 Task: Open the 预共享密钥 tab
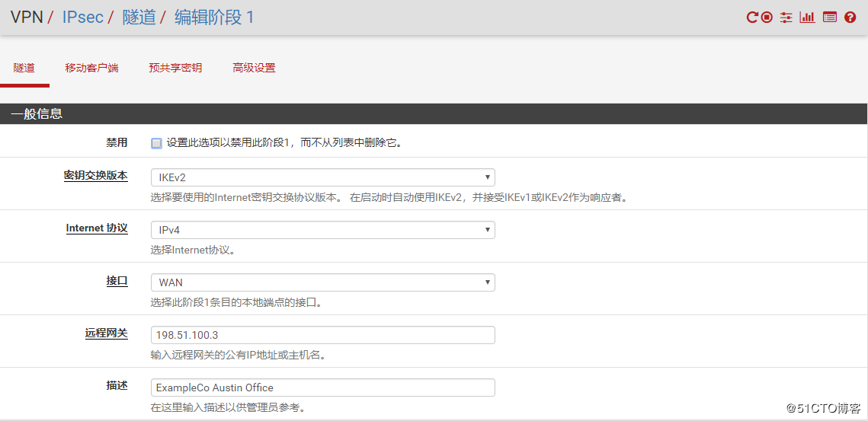pyautogui.click(x=175, y=68)
